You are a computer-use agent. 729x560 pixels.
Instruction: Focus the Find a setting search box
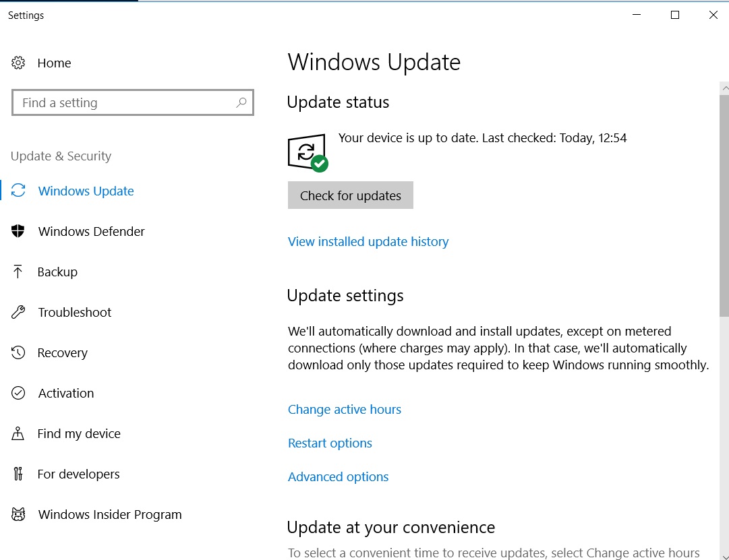pos(132,102)
